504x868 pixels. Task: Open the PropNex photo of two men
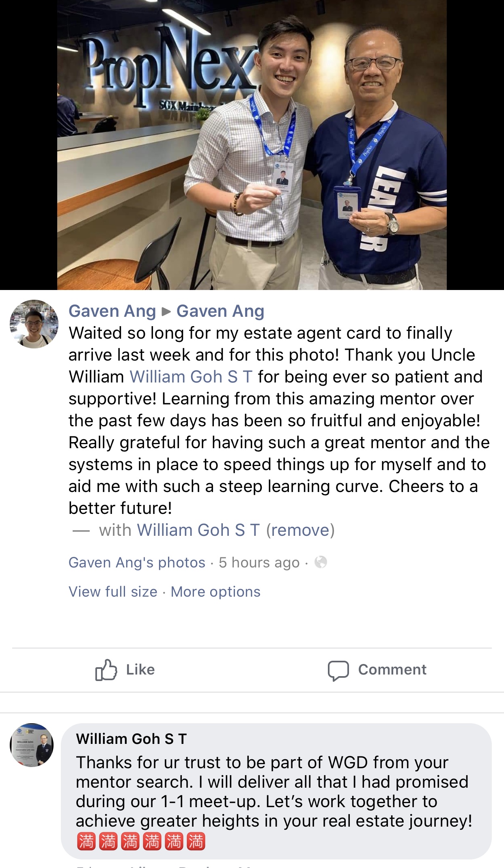(252, 145)
